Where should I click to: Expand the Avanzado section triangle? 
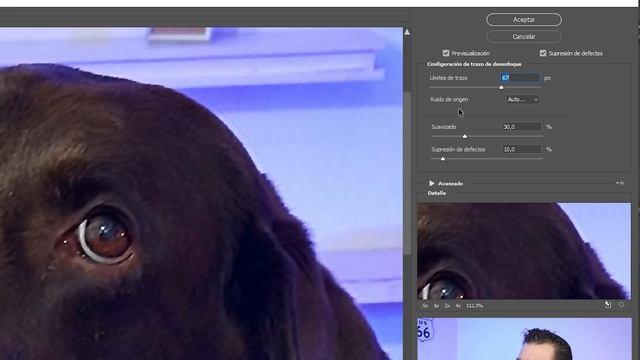coord(432,183)
